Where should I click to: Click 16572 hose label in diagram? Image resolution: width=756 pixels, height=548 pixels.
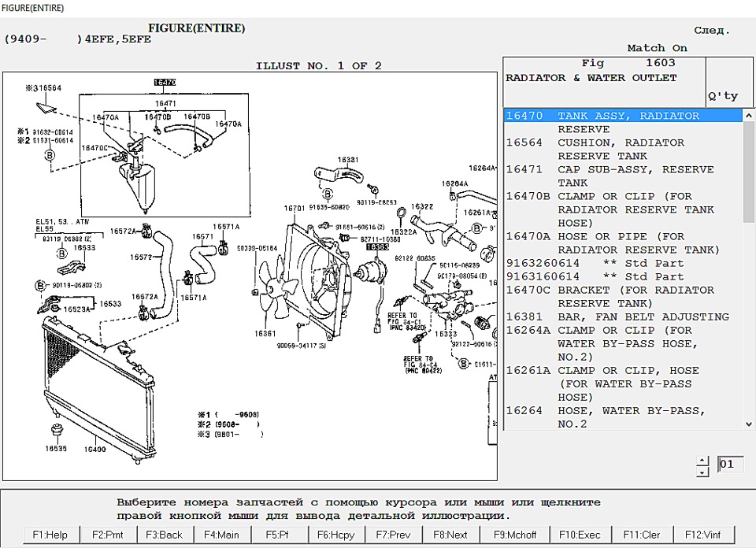(x=141, y=257)
